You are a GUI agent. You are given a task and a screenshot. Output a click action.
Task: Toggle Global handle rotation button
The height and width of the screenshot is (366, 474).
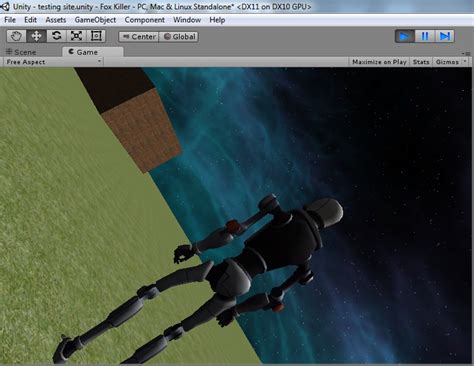click(179, 37)
